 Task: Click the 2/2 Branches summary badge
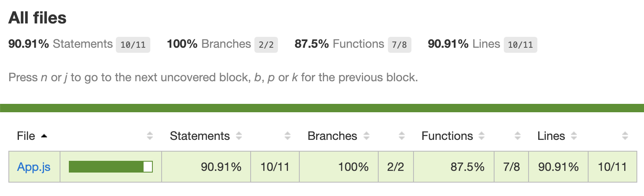(266, 45)
